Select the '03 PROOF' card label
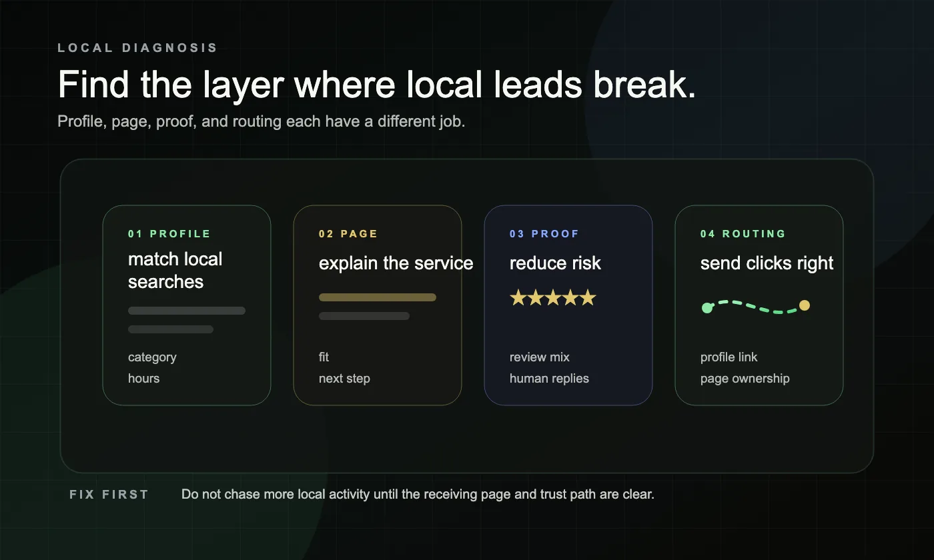The image size is (934, 560). pyautogui.click(x=544, y=234)
